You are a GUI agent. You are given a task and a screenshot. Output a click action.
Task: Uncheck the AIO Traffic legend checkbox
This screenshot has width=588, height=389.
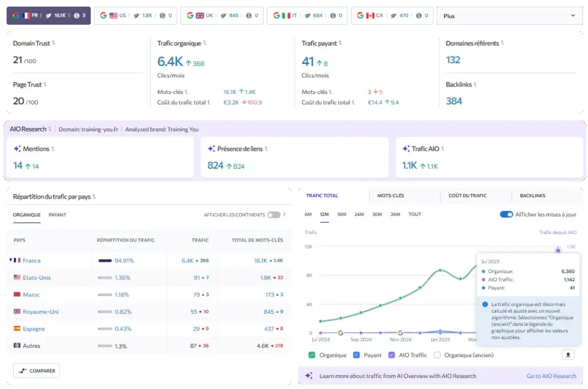pos(392,355)
